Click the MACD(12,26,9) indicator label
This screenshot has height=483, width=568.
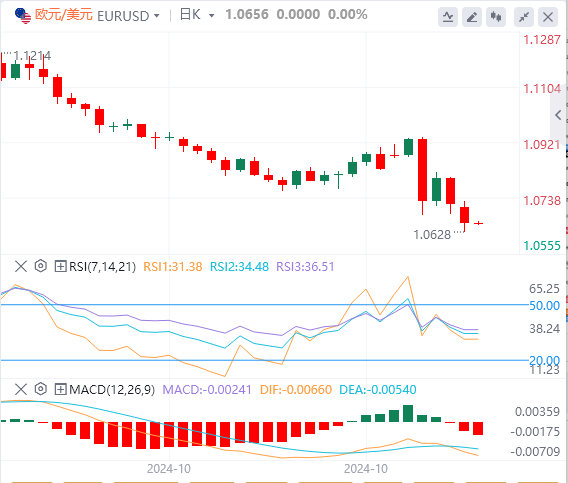pos(112,390)
